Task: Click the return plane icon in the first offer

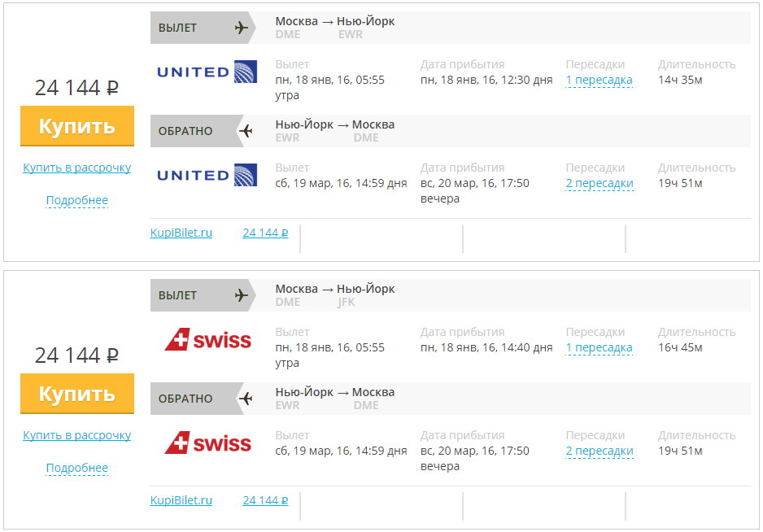Action: [x=246, y=131]
